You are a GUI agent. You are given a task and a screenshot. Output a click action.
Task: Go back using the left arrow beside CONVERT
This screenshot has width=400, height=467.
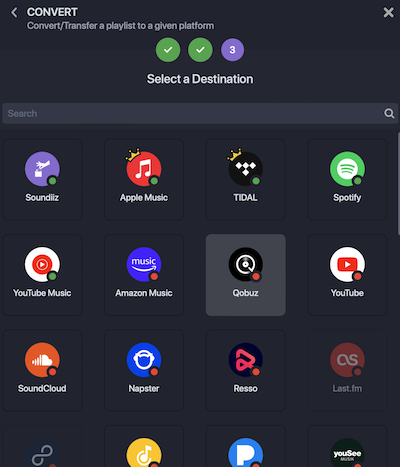tap(14, 13)
